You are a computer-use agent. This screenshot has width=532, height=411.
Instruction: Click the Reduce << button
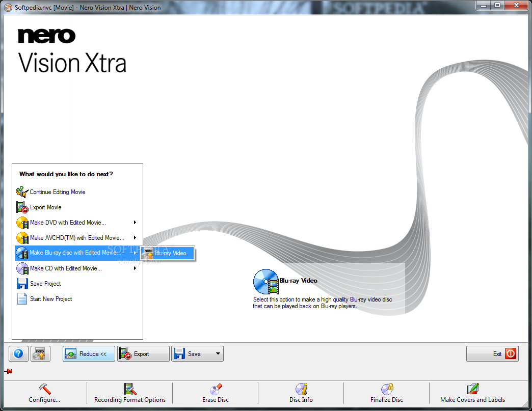(x=89, y=353)
